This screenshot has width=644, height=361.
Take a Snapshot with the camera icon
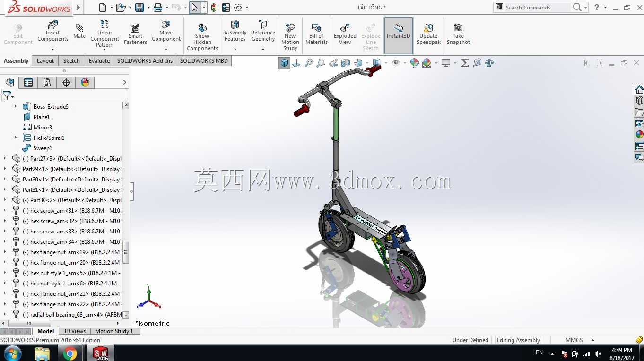click(458, 34)
